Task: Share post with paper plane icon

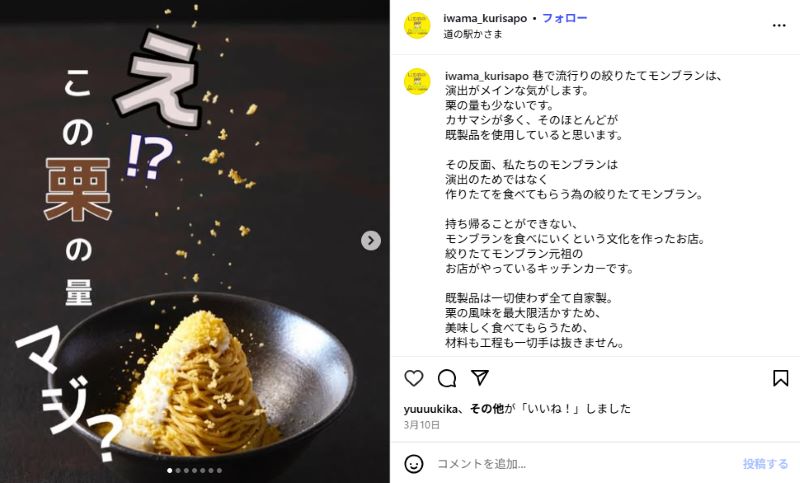Action: click(x=480, y=378)
